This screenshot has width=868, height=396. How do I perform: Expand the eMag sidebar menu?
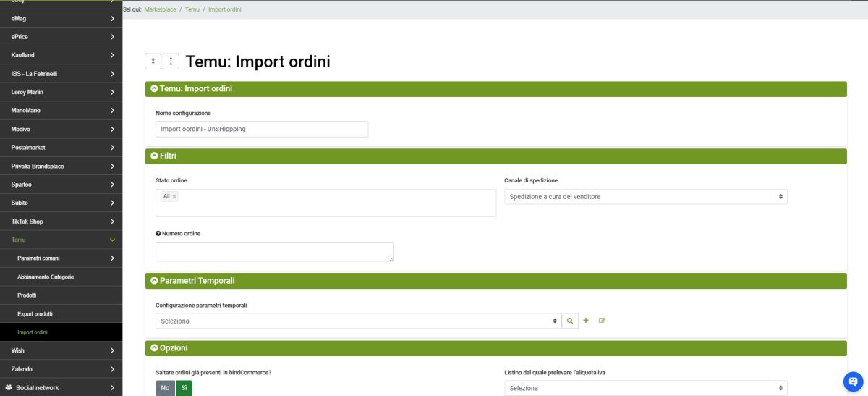(x=61, y=18)
